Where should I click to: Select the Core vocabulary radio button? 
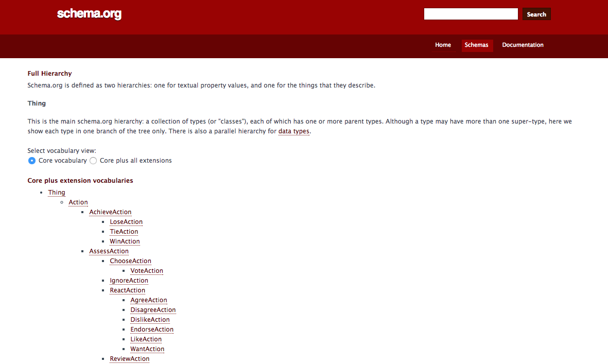32,161
